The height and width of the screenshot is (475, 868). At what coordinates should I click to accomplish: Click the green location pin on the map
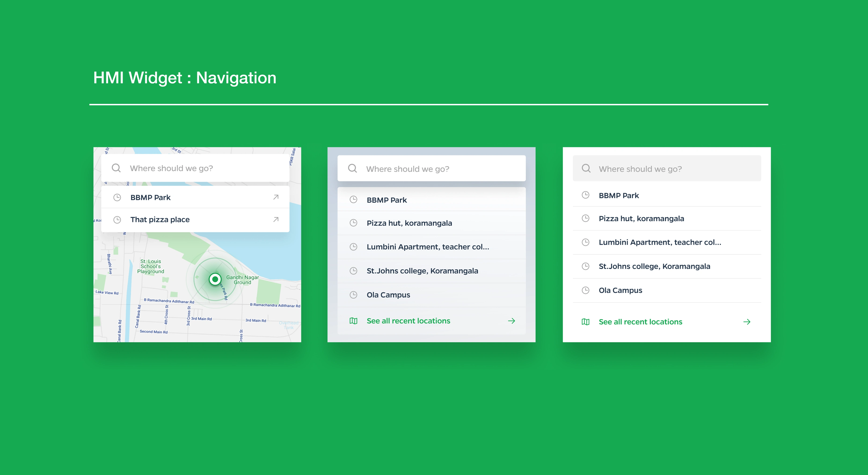(x=215, y=279)
